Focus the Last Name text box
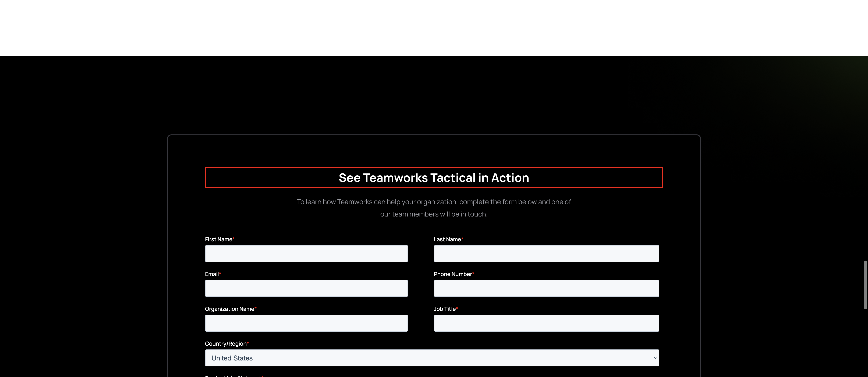868x377 pixels. [x=546, y=254]
